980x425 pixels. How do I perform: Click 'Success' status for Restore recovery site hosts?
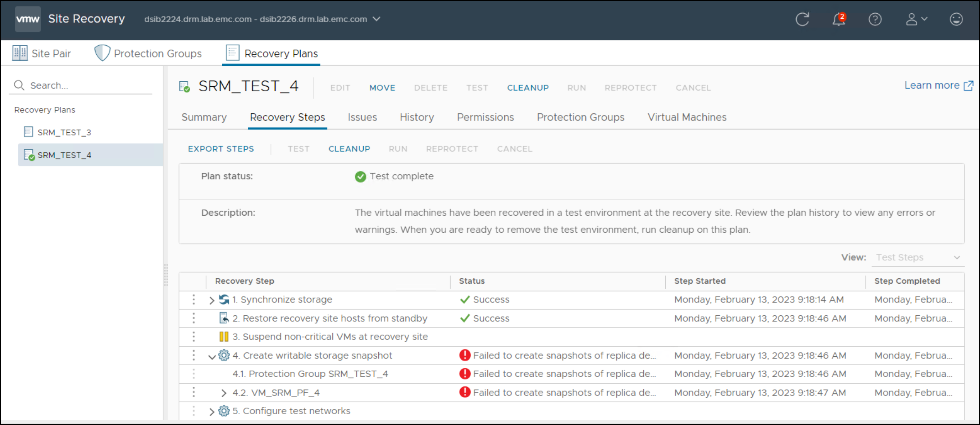pos(491,319)
